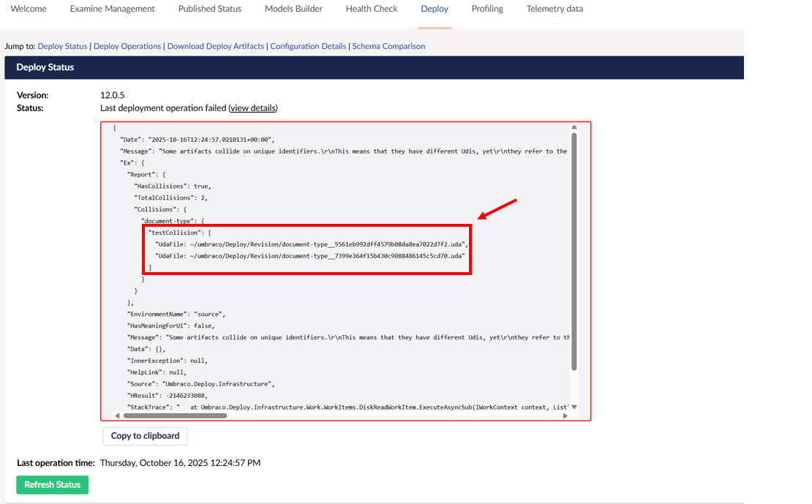
Task: Jump to the Deploy Status section
Action: [62, 46]
